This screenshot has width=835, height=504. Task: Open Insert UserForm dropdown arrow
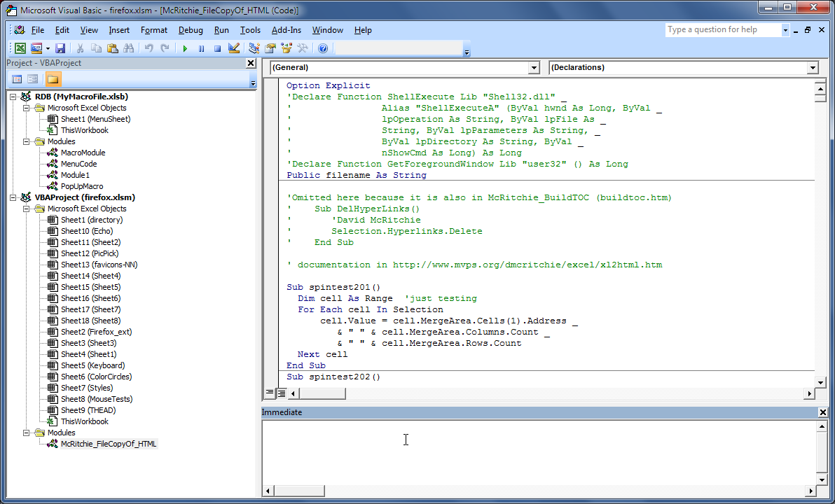coord(48,48)
